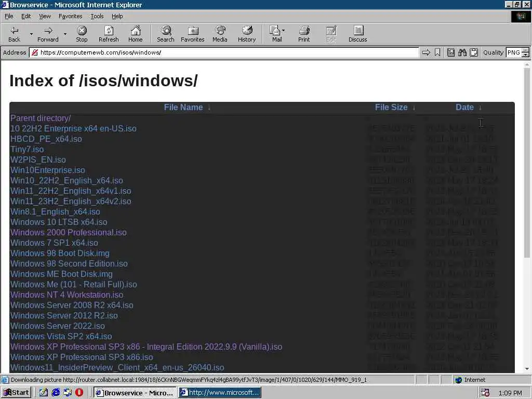Open the Forward history dropdown arrow

(x=65, y=34)
